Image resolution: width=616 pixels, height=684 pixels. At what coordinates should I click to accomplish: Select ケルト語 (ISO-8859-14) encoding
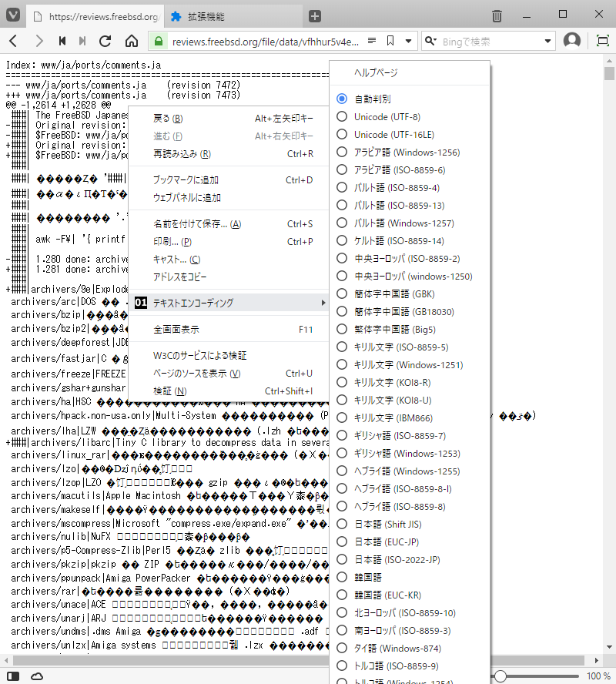[x=410, y=241]
